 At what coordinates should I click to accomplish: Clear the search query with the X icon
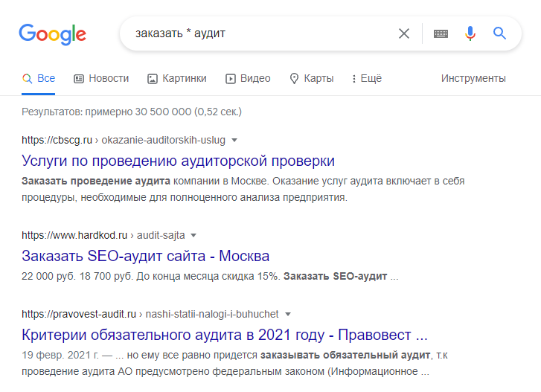[404, 33]
